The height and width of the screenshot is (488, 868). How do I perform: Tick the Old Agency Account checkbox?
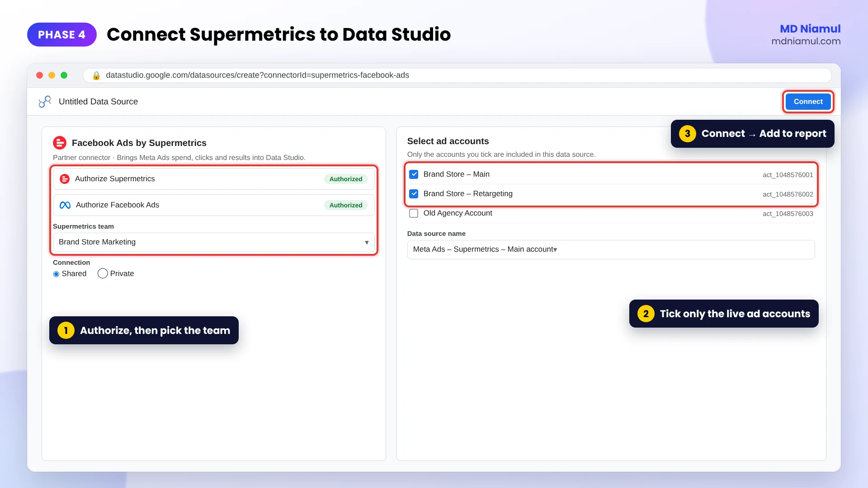(x=414, y=213)
